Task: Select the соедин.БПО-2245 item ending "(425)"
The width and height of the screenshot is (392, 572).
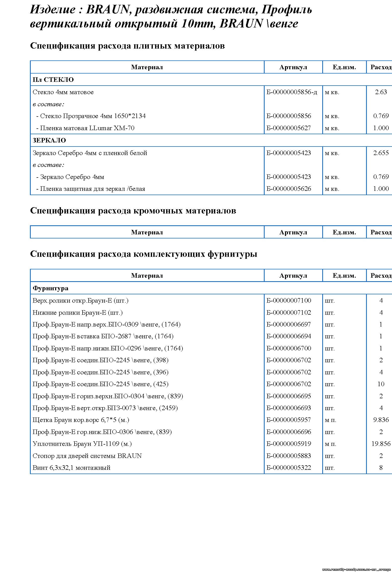Action: (x=101, y=384)
